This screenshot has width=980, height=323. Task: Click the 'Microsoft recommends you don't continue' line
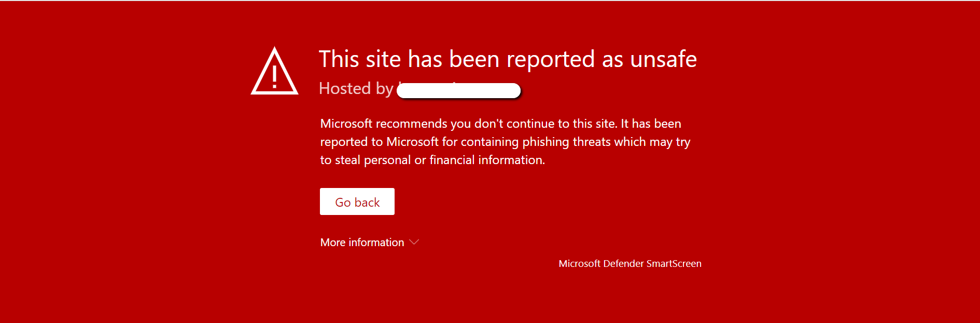(501, 124)
